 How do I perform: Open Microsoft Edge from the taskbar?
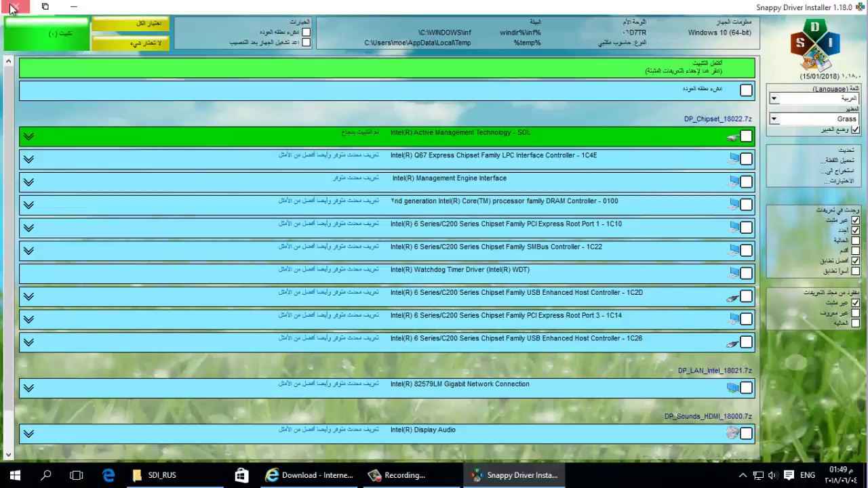click(x=108, y=475)
